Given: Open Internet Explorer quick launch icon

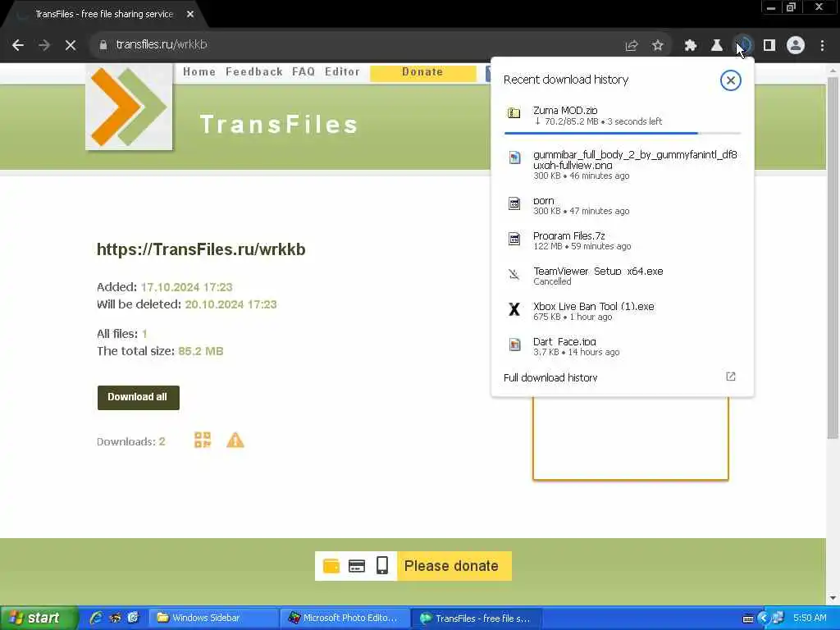Looking at the screenshot, I should coord(97,619).
